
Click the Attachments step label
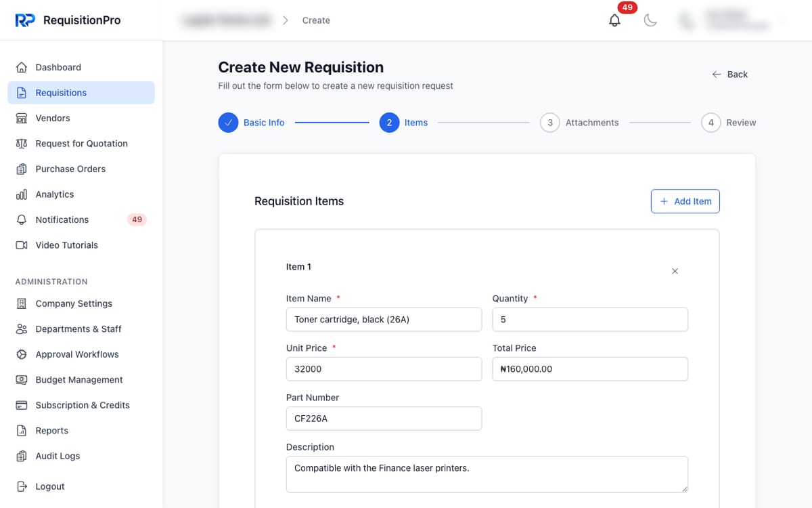pyautogui.click(x=592, y=123)
